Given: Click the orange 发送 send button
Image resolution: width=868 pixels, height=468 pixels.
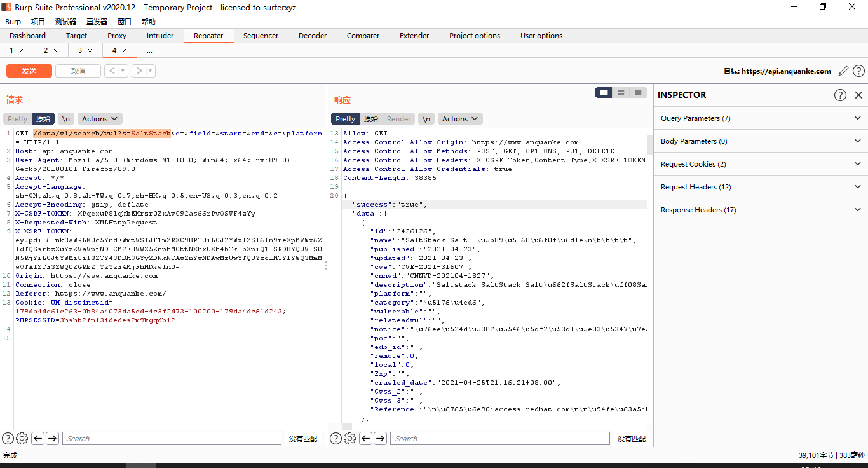Looking at the screenshot, I should click(x=29, y=71).
